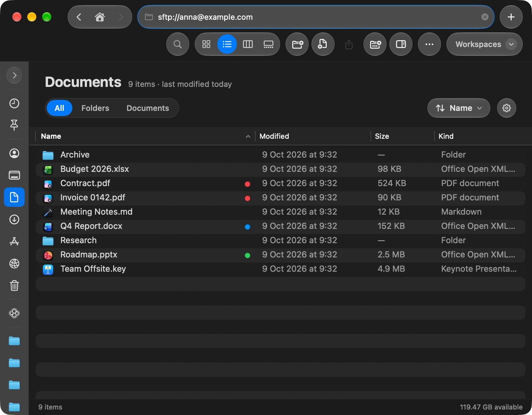Image resolution: width=532 pixels, height=415 pixels.
Task: Go back to previous folder
Action: pyautogui.click(x=79, y=17)
